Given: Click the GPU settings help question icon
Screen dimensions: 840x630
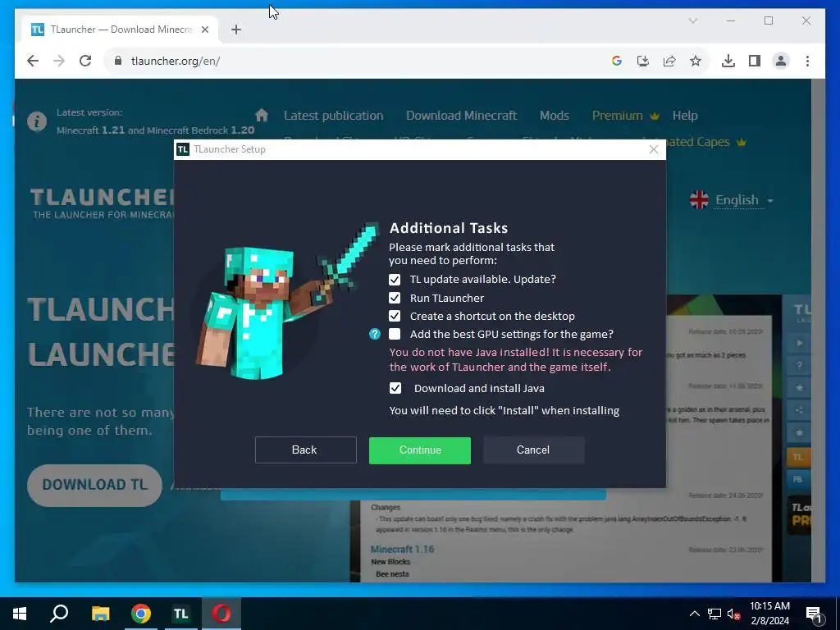Looking at the screenshot, I should (x=374, y=335).
